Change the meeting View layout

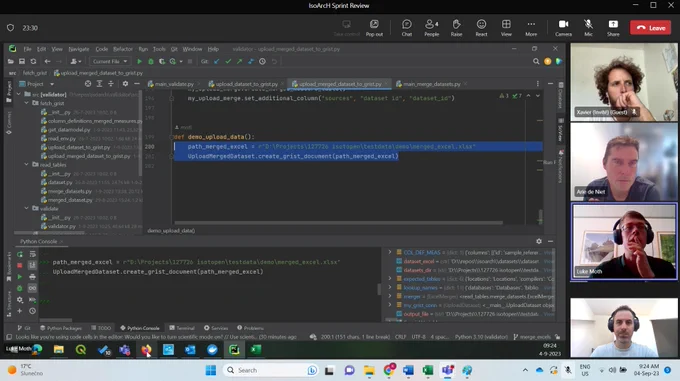[506, 28]
